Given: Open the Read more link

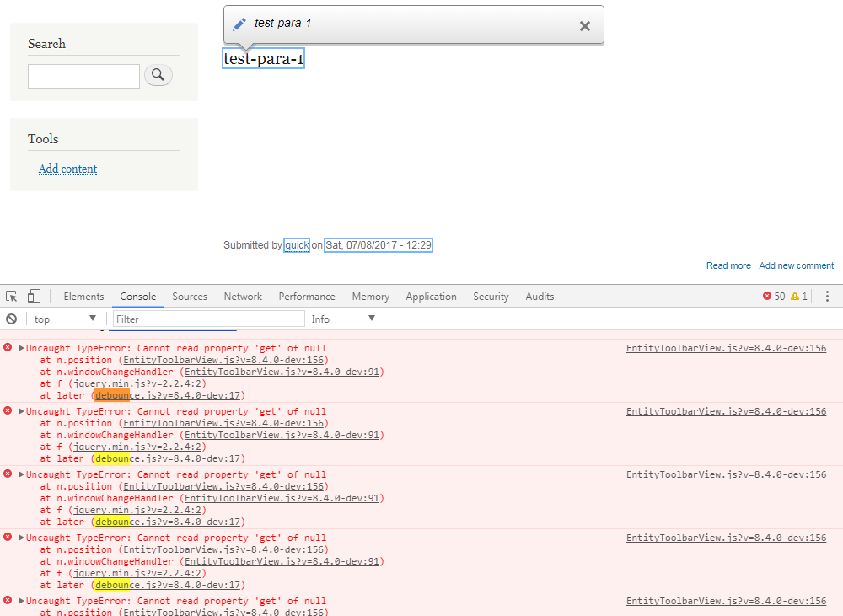Looking at the screenshot, I should click(x=728, y=265).
